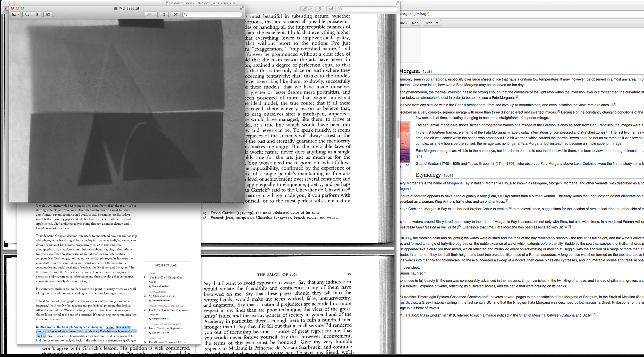The image size is (644, 357).
Task: Open the polar regions Wikipedia link
Action: (436, 79)
